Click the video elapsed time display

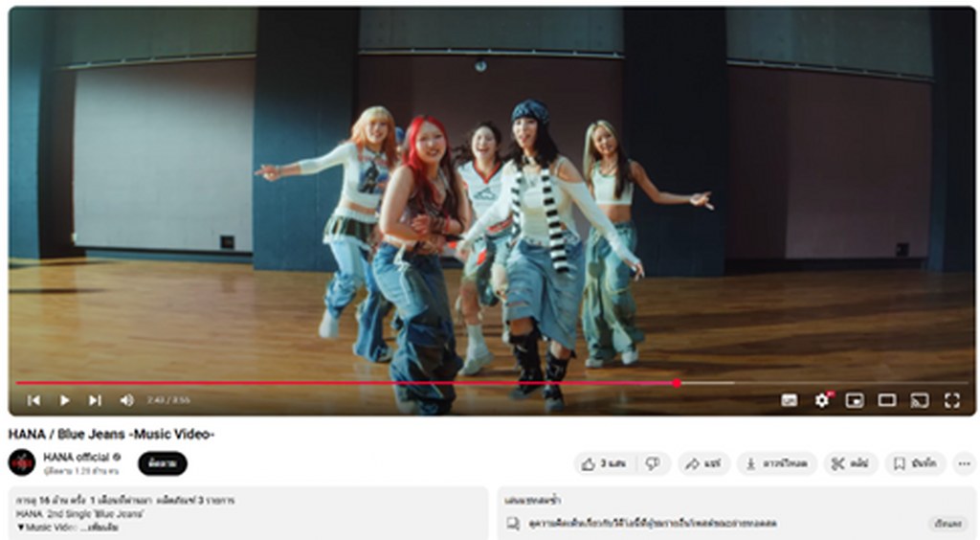168,400
